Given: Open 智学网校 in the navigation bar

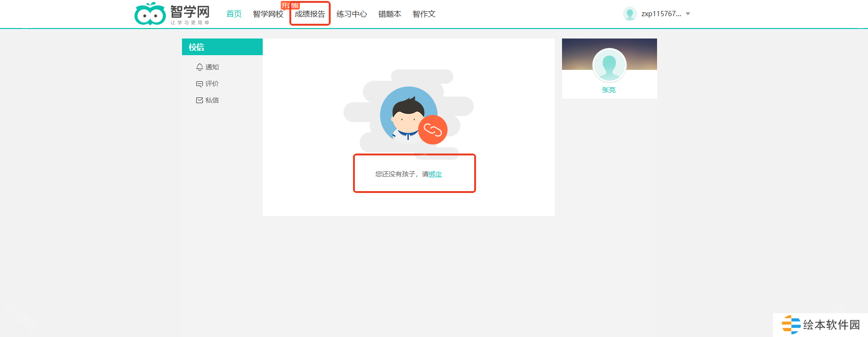Looking at the screenshot, I should 268,14.
